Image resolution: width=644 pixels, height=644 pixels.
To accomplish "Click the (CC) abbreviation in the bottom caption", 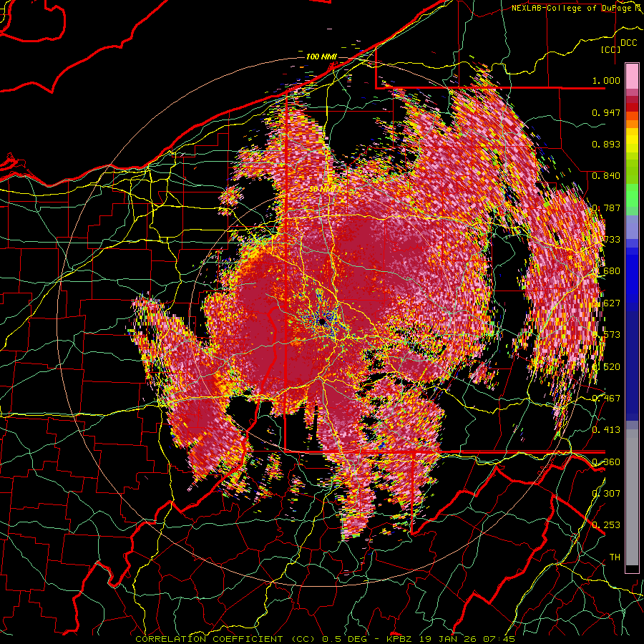I will coord(302,639).
